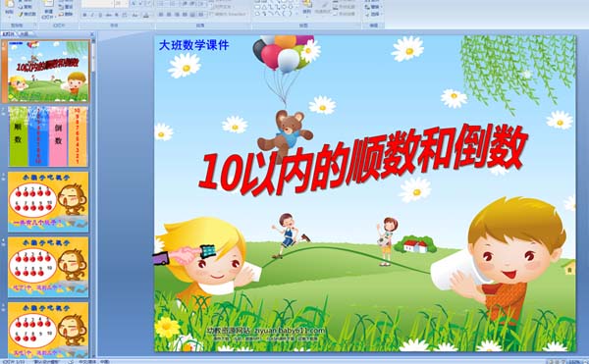589x364 pixels.
Task: Toggle bold formatting
Action: (x=84, y=15)
